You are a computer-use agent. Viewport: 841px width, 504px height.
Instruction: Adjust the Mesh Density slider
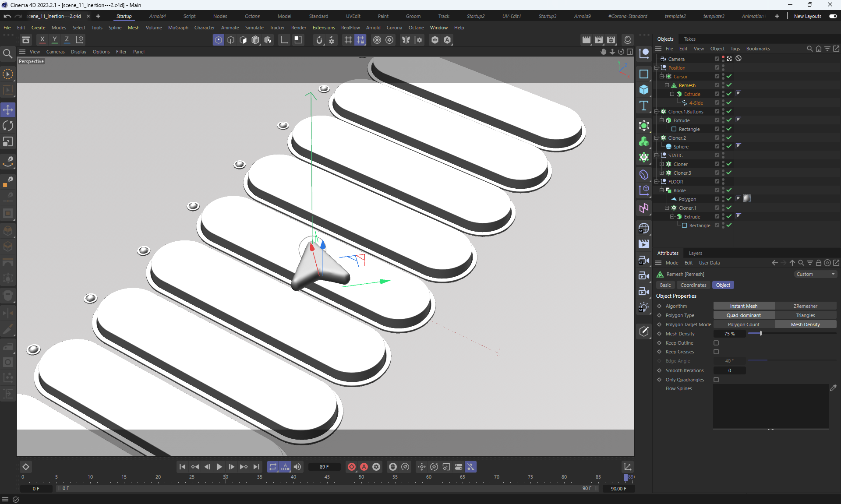point(761,334)
